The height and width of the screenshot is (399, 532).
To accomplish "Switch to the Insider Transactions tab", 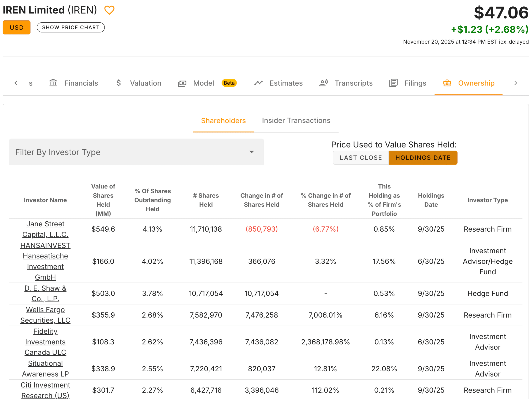I will tap(296, 120).
